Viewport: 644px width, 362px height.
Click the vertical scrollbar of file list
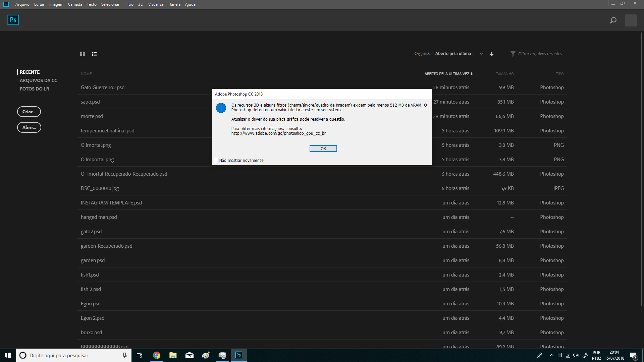(641, 169)
